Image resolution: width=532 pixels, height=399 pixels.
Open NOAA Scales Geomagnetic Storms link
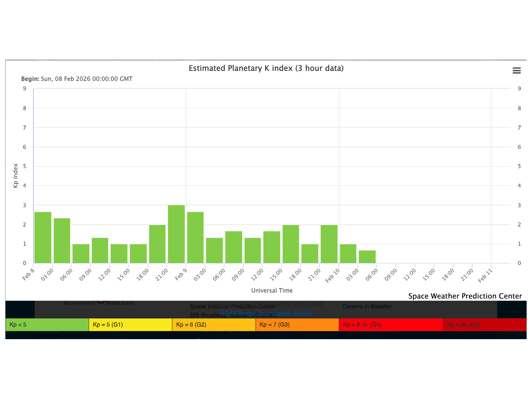pyautogui.click(x=266, y=314)
